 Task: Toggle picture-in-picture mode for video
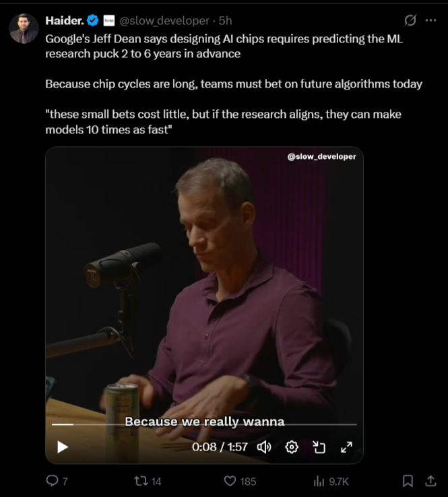[319, 447]
